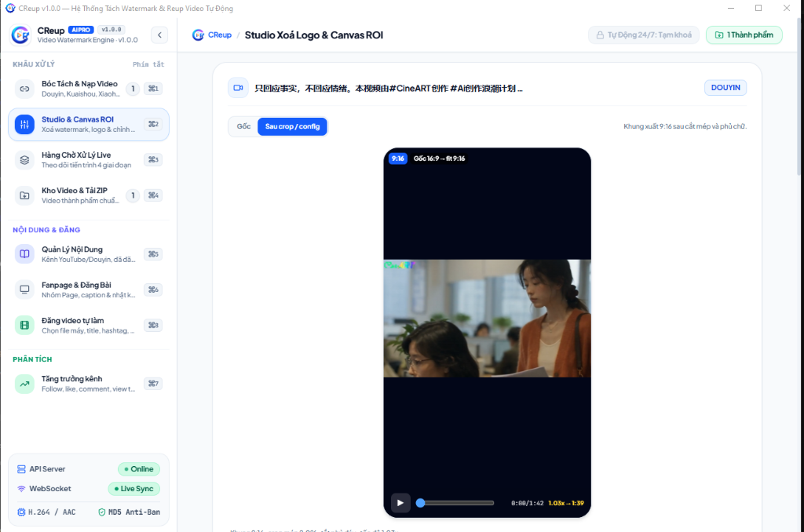This screenshot has width=804, height=532.
Task: Switch to Sau crop / config tab
Action: click(x=292, y=126)
